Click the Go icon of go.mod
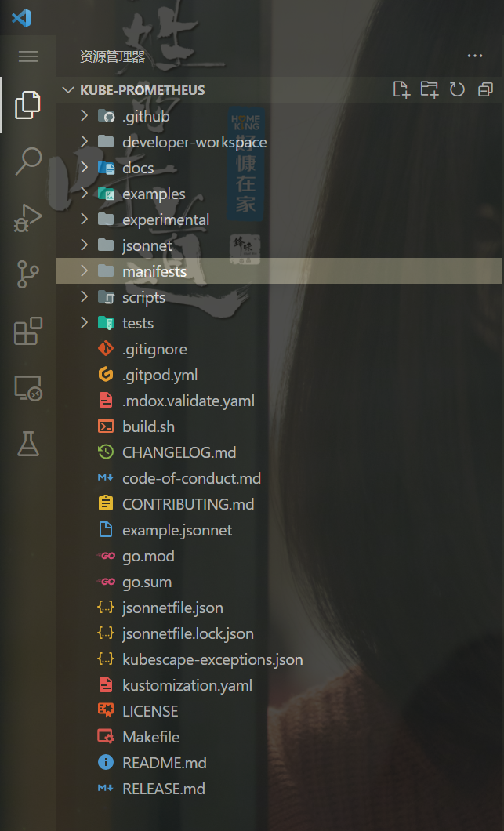This screenshot has height=831, width=504. [106, 555]
